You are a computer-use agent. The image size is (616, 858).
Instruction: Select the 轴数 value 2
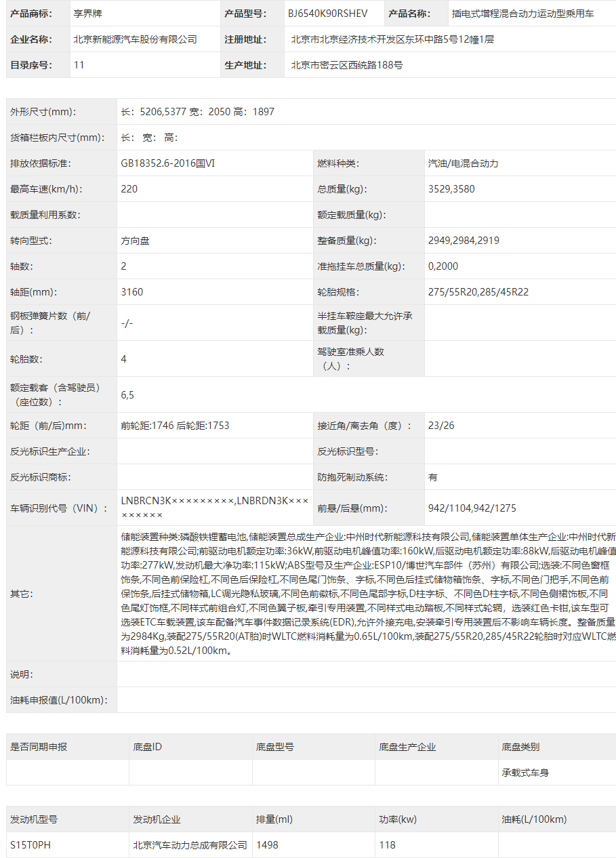[124, 266]
